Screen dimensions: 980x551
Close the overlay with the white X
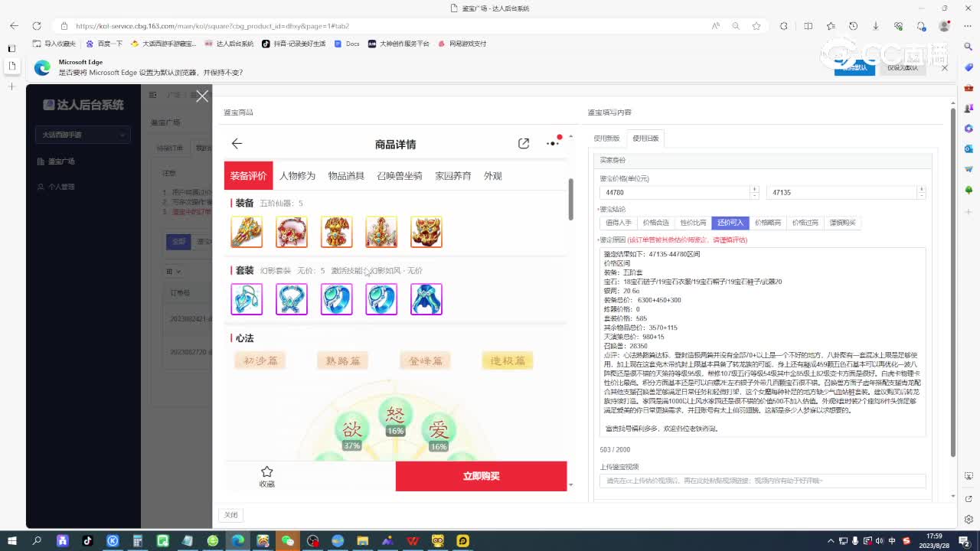(x=202, y=96)
